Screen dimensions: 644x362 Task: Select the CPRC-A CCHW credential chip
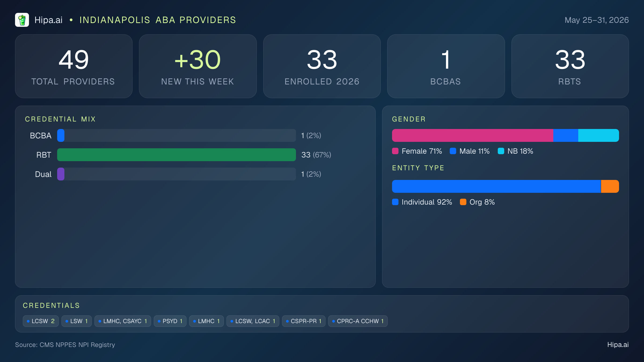[358, 321]
